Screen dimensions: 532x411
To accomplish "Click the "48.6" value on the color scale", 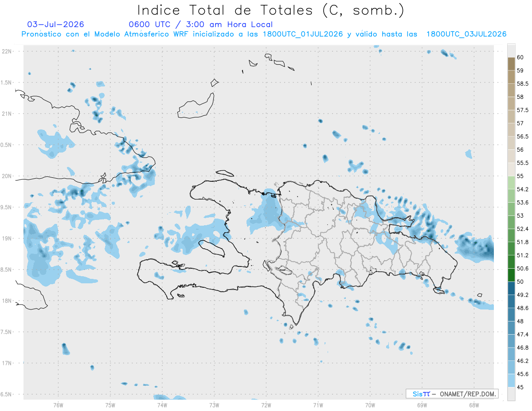I will pyautogui.click(x=523, y=308).
